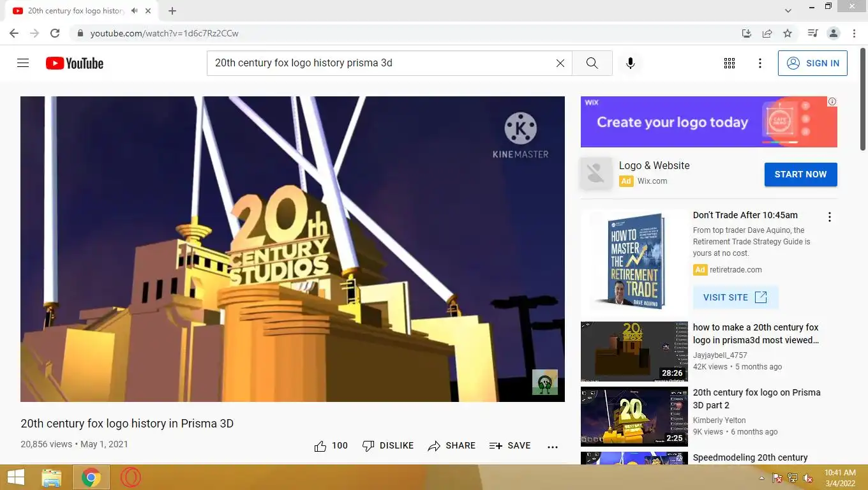Open the Chrome three-dot menu
Screen dimensions: 868x490
pos(854,33)
